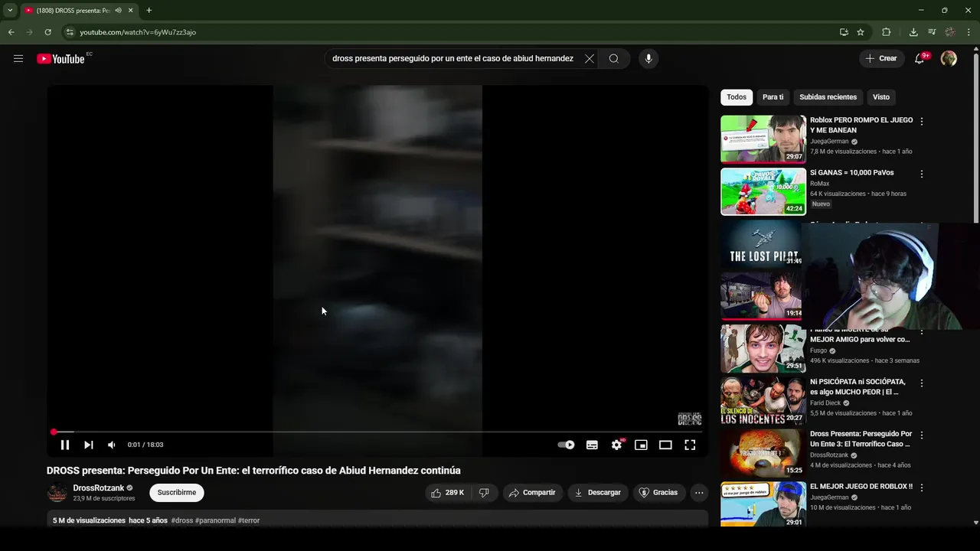View site information icon in address bar
The height and width of the screenshot is (551, 980).
(70, 32)
